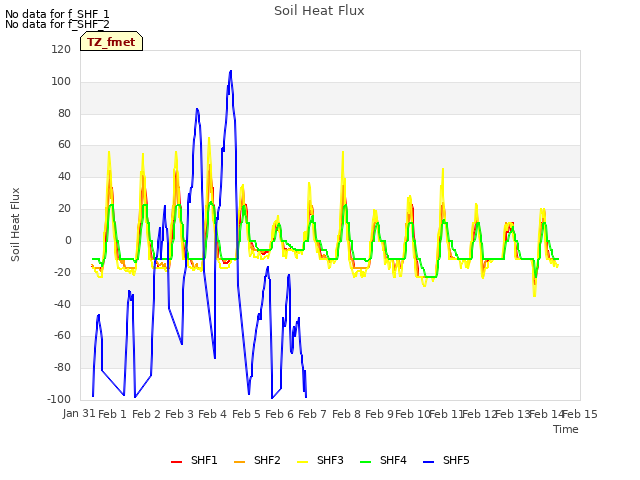Click the blue SHF5 peak near 107

click(231, 71)
